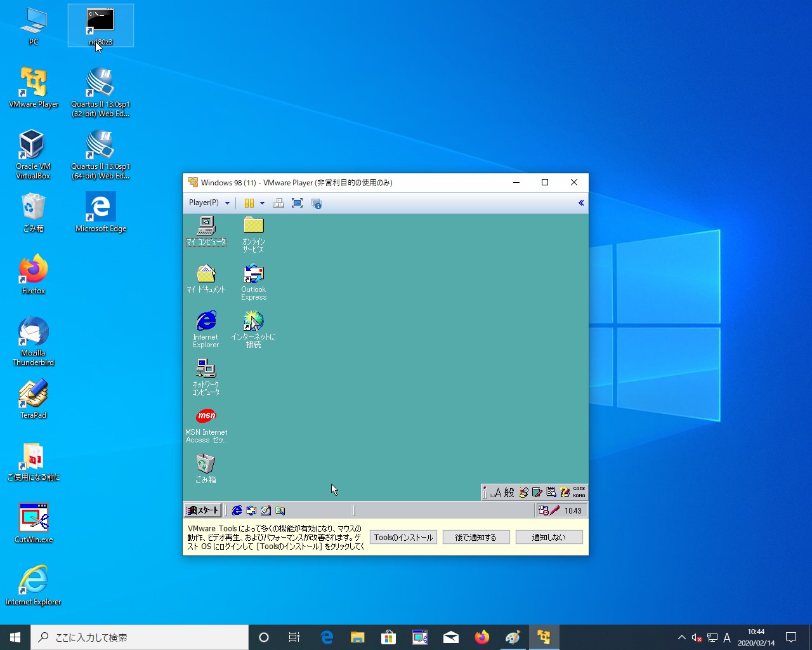812x650 pixels.
Task: Open Microsoft Store from taskbar
Action: [388, 637]
